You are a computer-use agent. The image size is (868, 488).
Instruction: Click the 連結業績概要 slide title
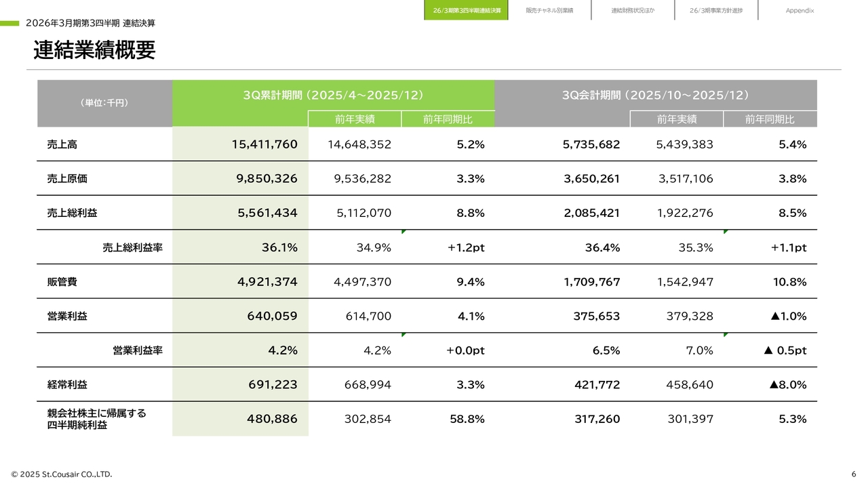94,50
